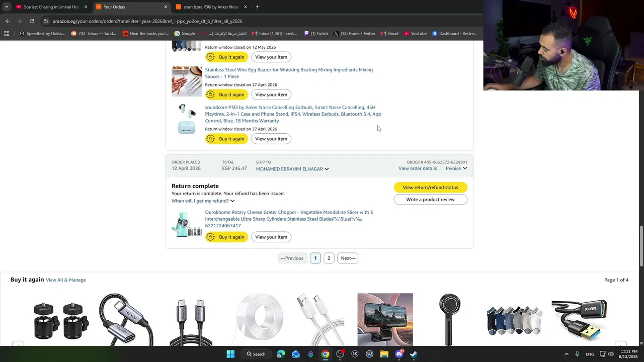
Task: Click the cheese grater product thumbnail
Action: coord(187,224)
